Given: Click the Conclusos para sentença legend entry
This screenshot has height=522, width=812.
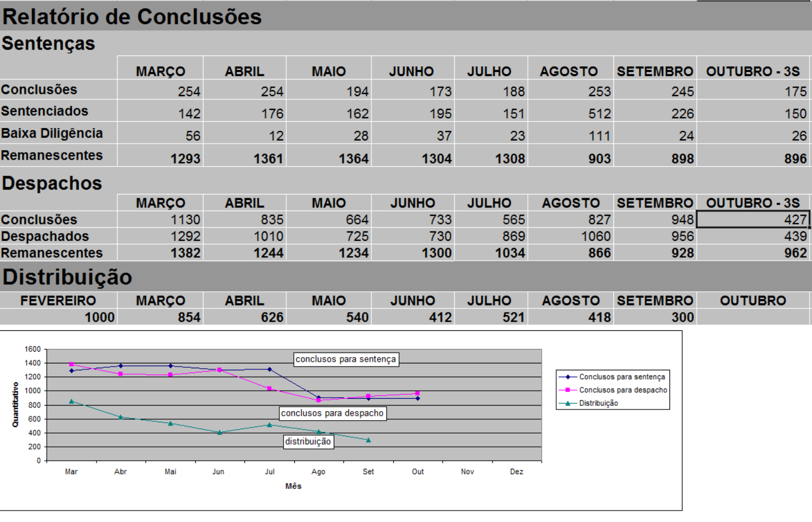Looking at the screenshot, I should (622, 377).
